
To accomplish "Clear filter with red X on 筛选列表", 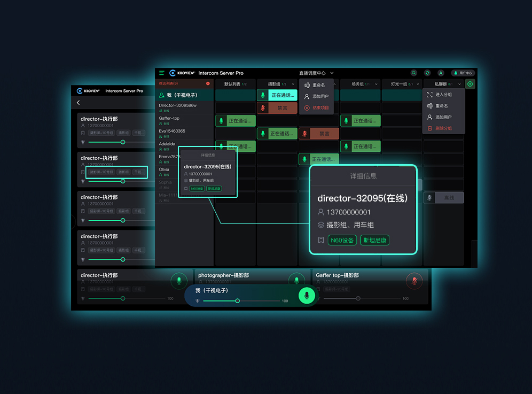I will tap(208, 83).
